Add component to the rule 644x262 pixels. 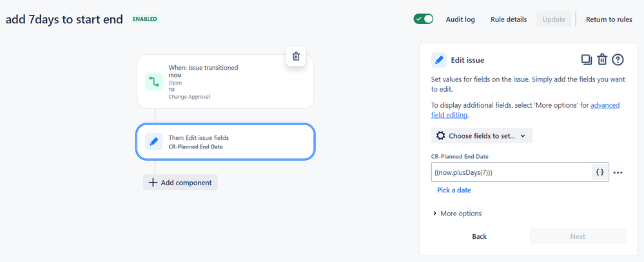(x=181, y=183)
